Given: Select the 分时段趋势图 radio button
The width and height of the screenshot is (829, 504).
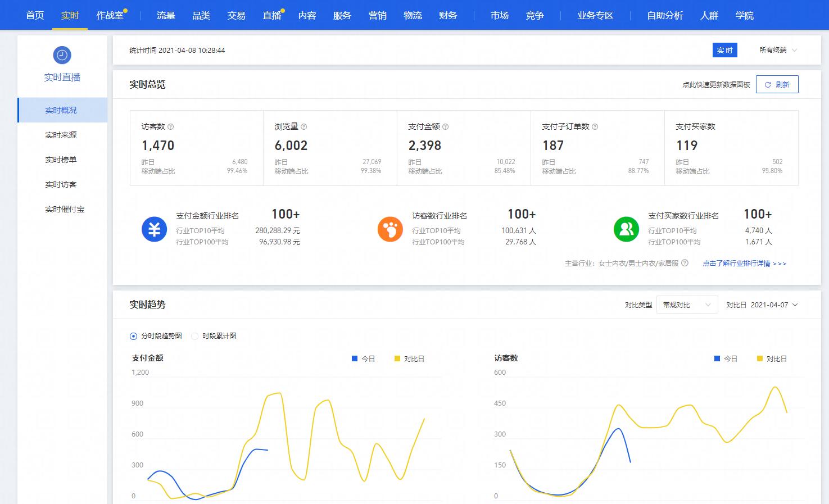Looking at the screenshot, I should coord(133,336).
